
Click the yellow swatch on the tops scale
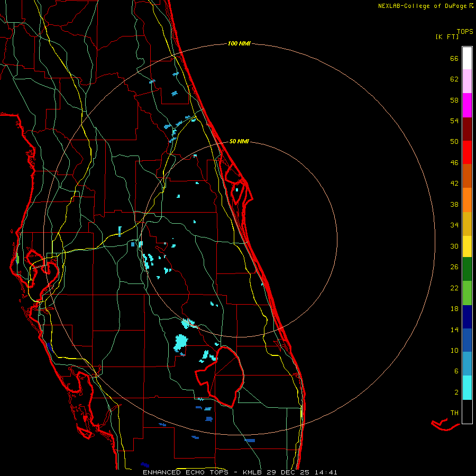(x=467, y=246)
